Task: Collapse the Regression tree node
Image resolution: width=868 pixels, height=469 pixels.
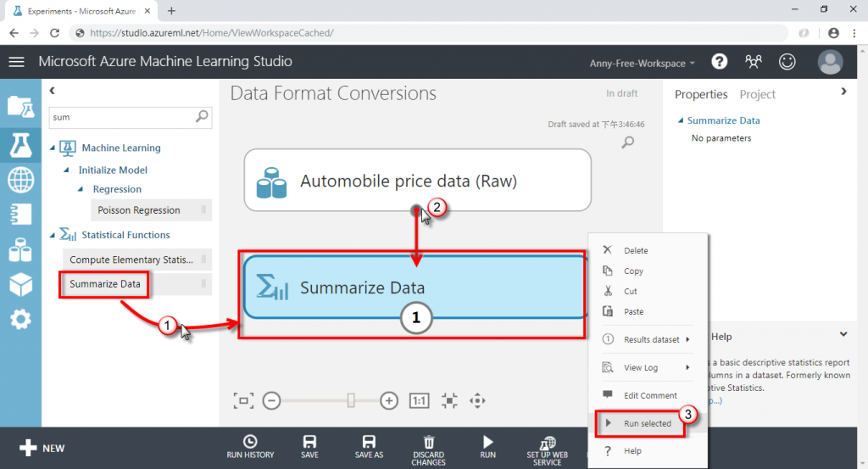Action: tap(81, 189)
